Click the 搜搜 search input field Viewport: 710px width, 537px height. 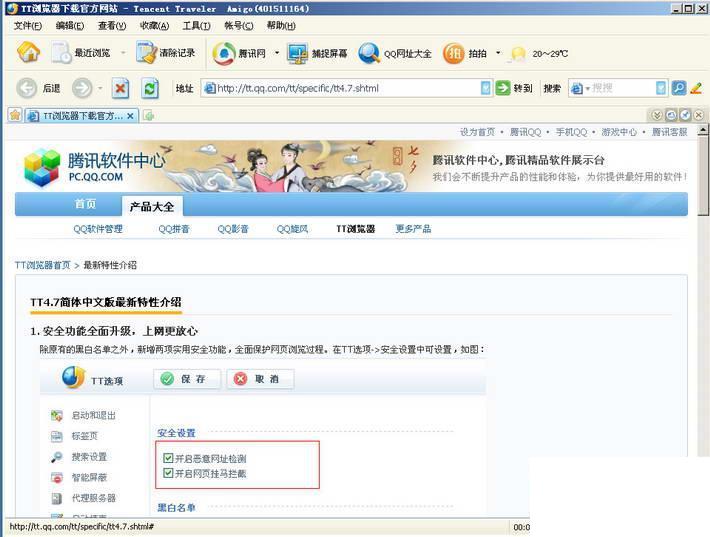(x=620, y=88)
